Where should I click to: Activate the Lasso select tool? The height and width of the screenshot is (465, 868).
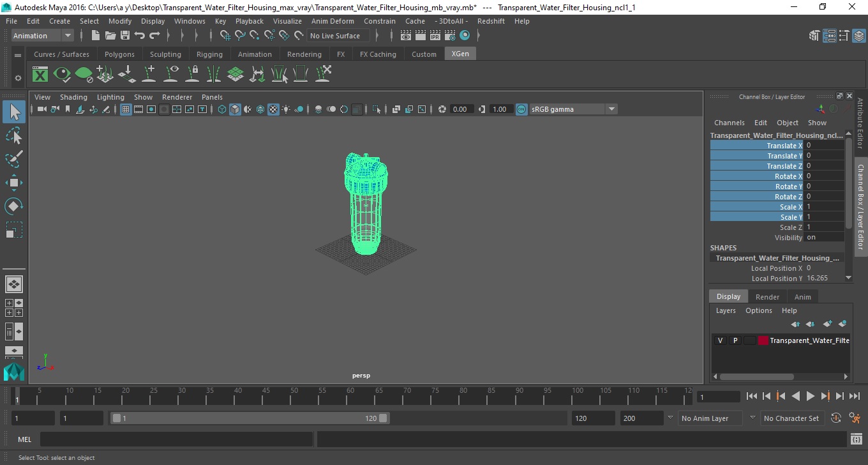[14, 136]
